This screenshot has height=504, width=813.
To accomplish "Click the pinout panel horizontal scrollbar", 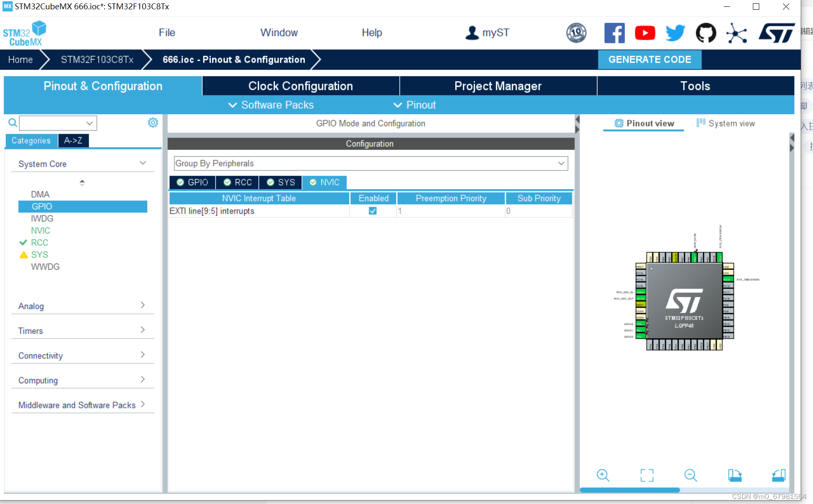I will [630, 490].
